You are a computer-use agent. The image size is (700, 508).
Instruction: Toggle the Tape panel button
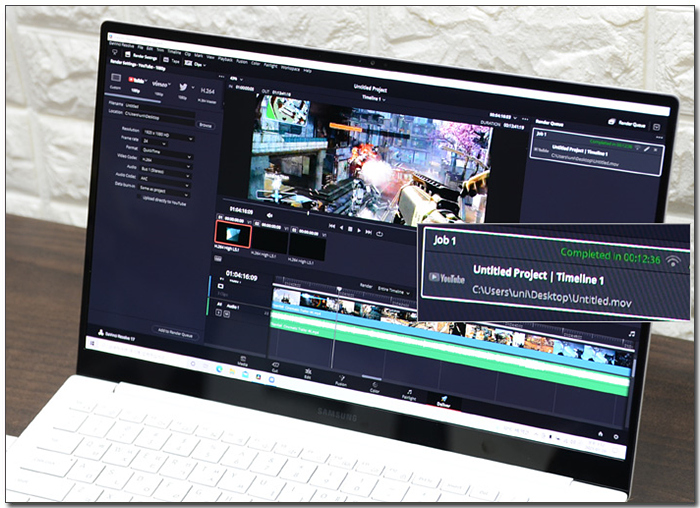tap(171, 60)
